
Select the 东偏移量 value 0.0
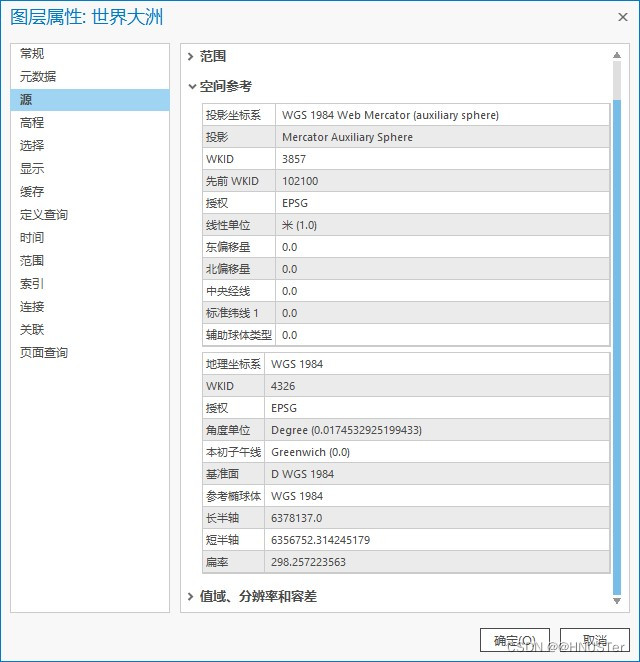pyautogui.click(x=289, y=247)
